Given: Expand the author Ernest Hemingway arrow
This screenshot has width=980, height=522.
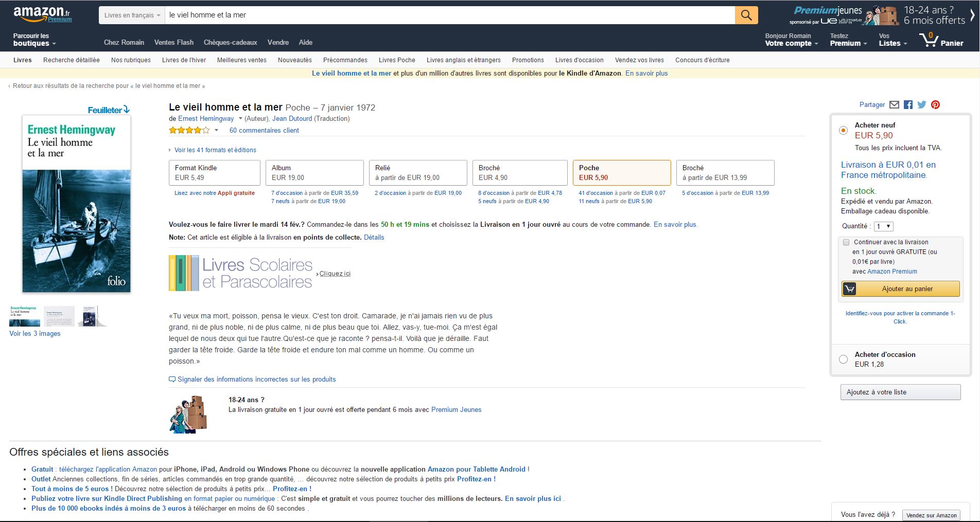Looking at the screenshot, I should click(x=240, y=119).
